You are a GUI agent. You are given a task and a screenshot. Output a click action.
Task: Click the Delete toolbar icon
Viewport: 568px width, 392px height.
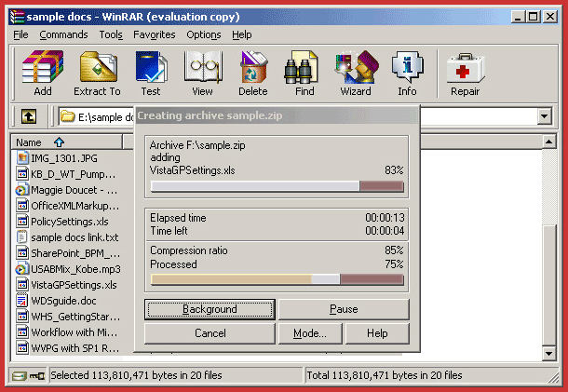[x=253, y=67]
